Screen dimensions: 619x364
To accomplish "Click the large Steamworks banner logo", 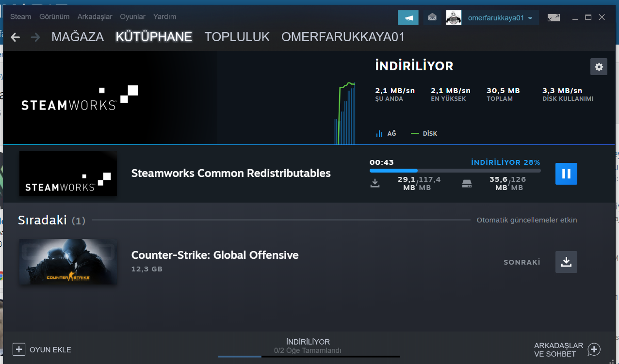I will [x=80, y=98].
